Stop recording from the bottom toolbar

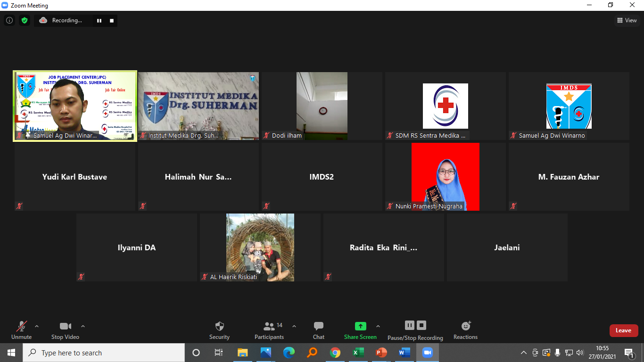click(x=421, y=325)
